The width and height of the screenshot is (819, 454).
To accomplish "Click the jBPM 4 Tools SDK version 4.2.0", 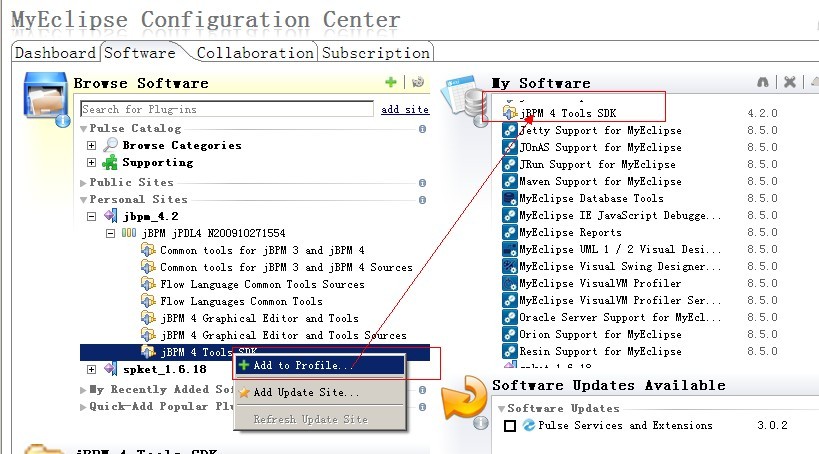I will tap(763, 113).
